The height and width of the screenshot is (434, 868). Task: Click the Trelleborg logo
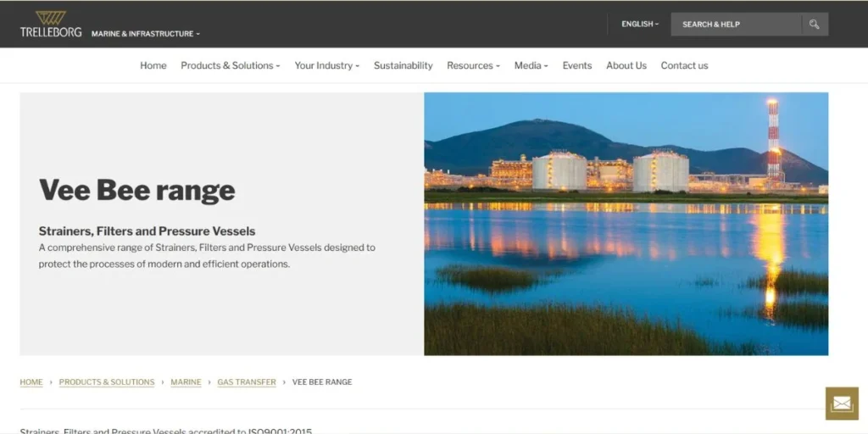[x=51, y=24]
